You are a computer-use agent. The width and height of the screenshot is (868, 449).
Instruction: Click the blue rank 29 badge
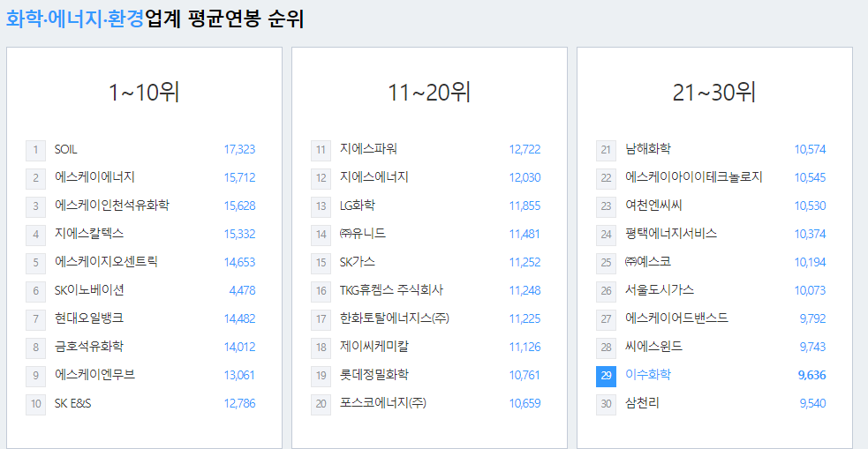click(x=606, y=376)
